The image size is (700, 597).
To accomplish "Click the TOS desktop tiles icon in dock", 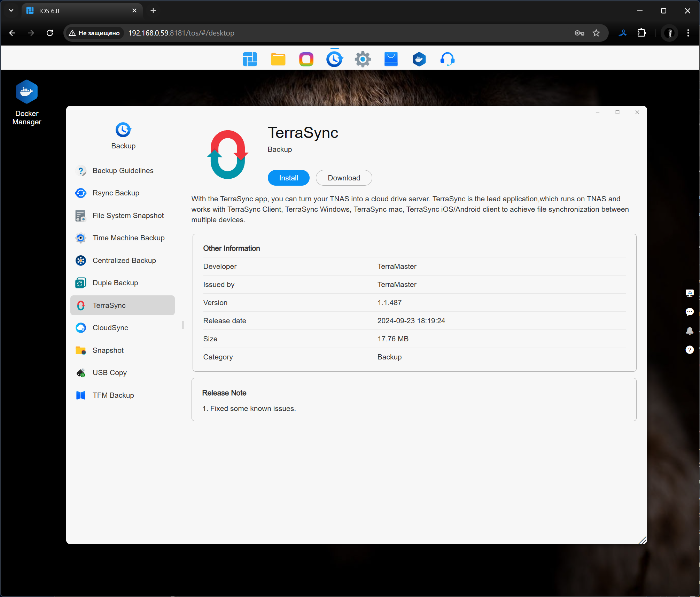I will tap(250, 60).
